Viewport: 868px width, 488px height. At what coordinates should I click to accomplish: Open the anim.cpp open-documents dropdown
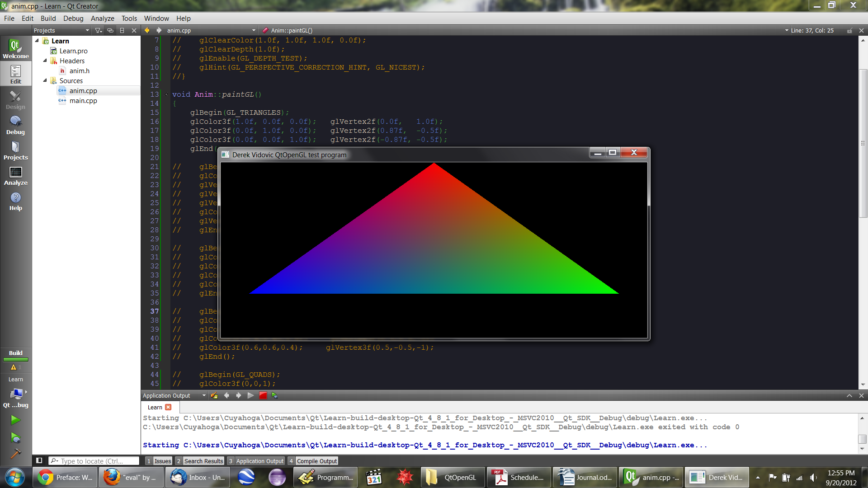(x=254, y=30)
